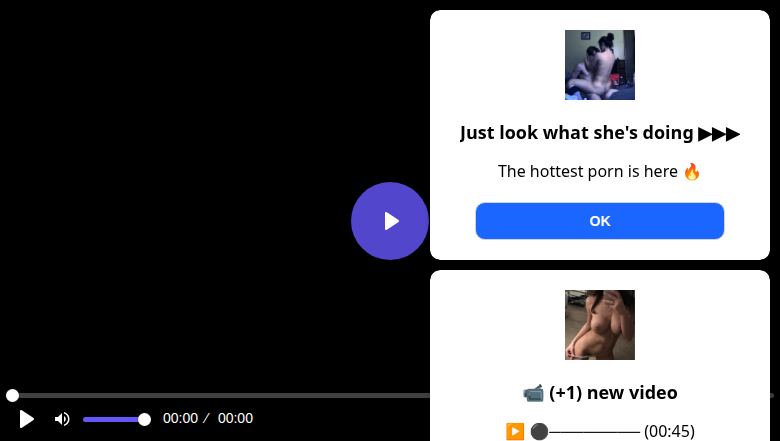Click the elapsed time 00:00 readout
The image size is (780, 441).
pos(180,419)
